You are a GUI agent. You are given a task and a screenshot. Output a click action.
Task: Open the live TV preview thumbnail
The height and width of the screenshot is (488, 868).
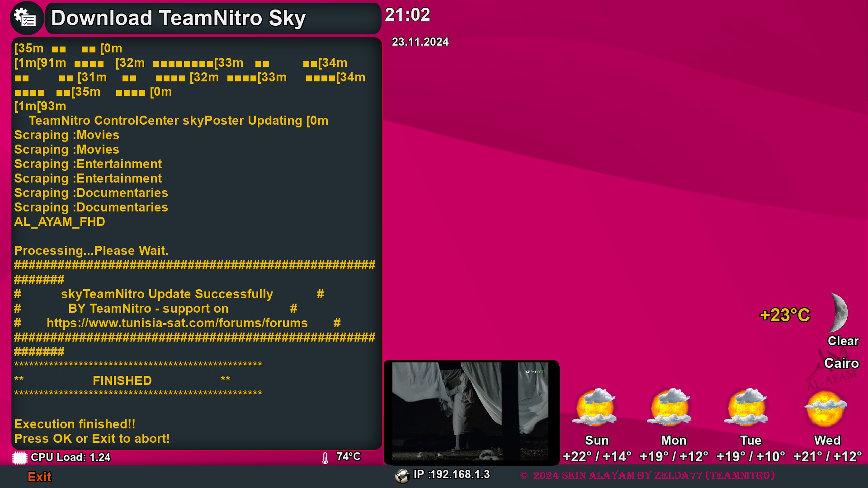pyautogui.click(x=471, y=412)
